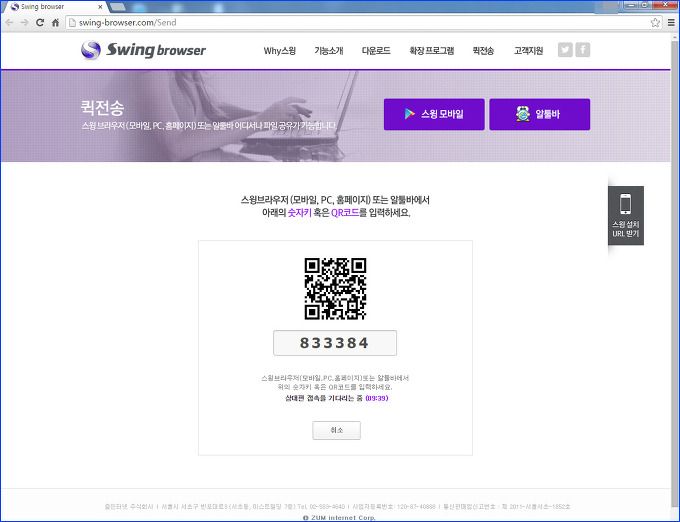Select the Swing browser tab
Image resolution: width=680 pixels, height=522 pixels.
54,7
